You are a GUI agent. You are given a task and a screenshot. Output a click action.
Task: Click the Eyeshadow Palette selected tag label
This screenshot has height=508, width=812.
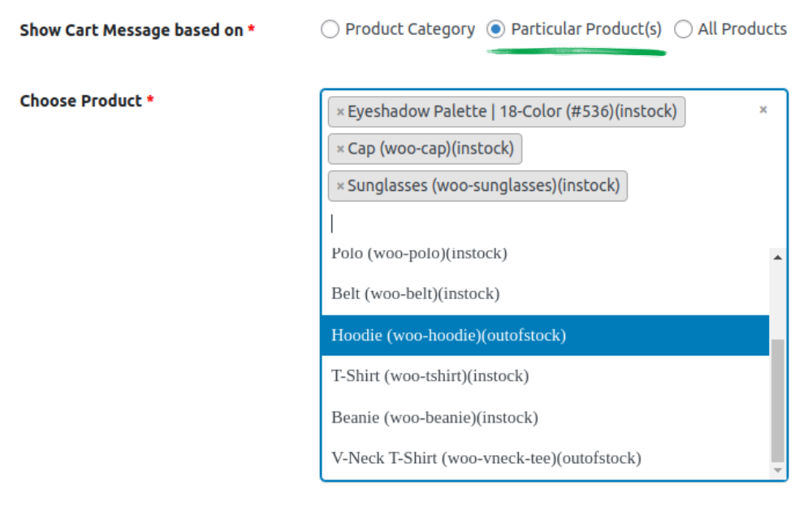pyautogui.click(x=512, y=111)
